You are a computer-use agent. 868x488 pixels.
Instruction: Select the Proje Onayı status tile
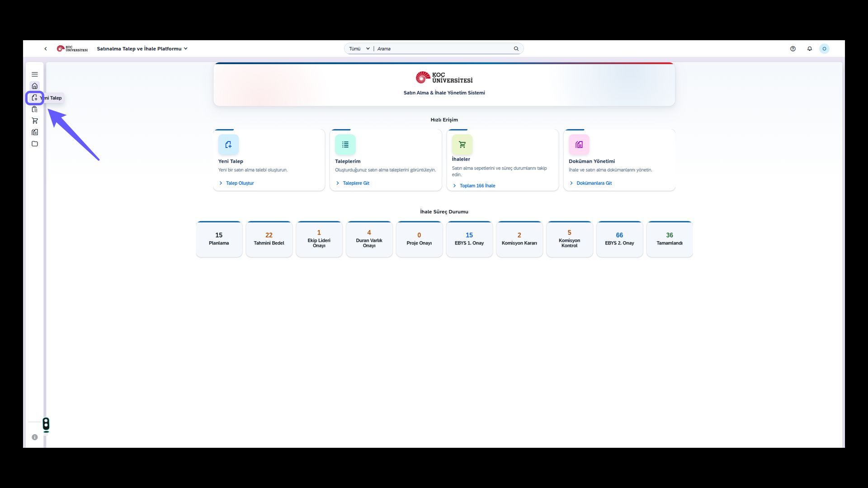tap(419, 239)
